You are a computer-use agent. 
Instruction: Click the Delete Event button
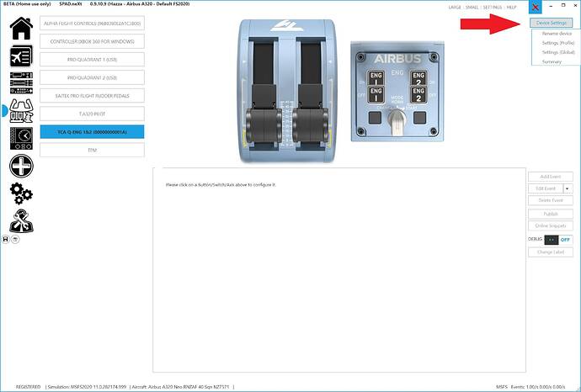550,201
